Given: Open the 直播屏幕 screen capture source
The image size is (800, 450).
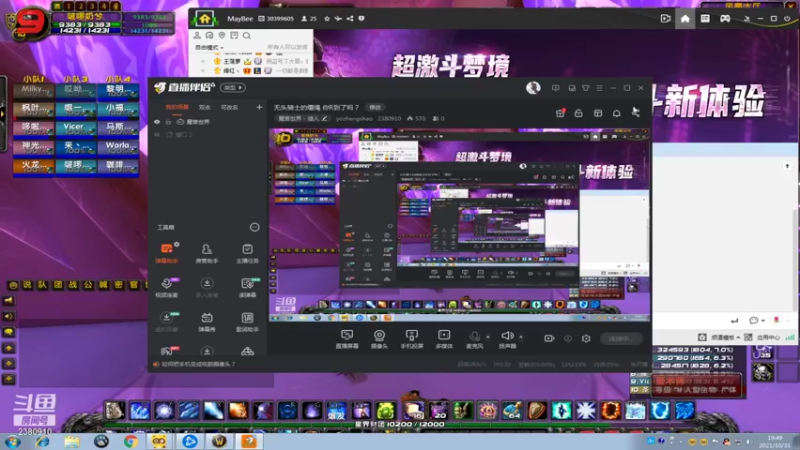Looking at the screenshot, I should [347, 339].
